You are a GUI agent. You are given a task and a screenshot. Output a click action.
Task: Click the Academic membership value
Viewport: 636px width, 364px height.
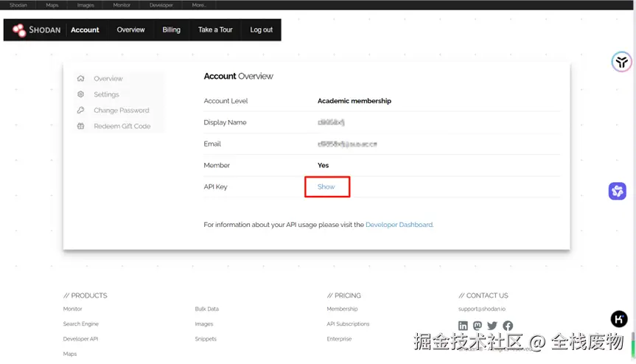(354, 100)
